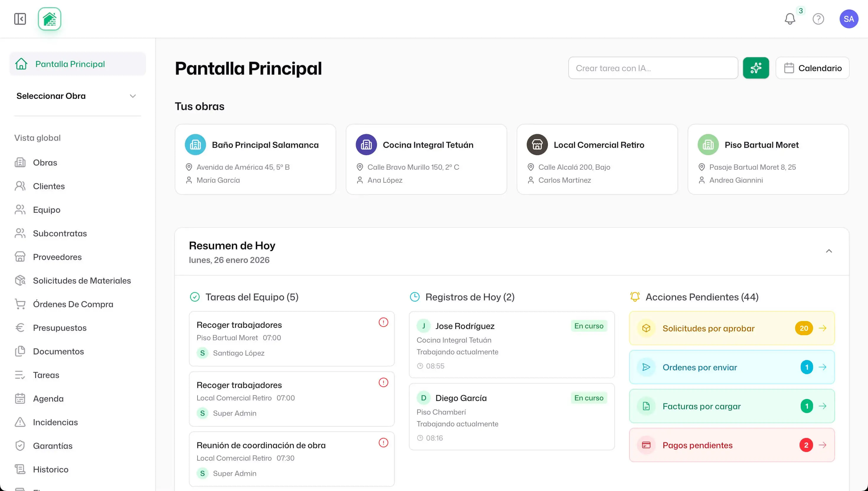Click the Crear tarea con IA field
The image size is (868, 491).
coord(653,68)
